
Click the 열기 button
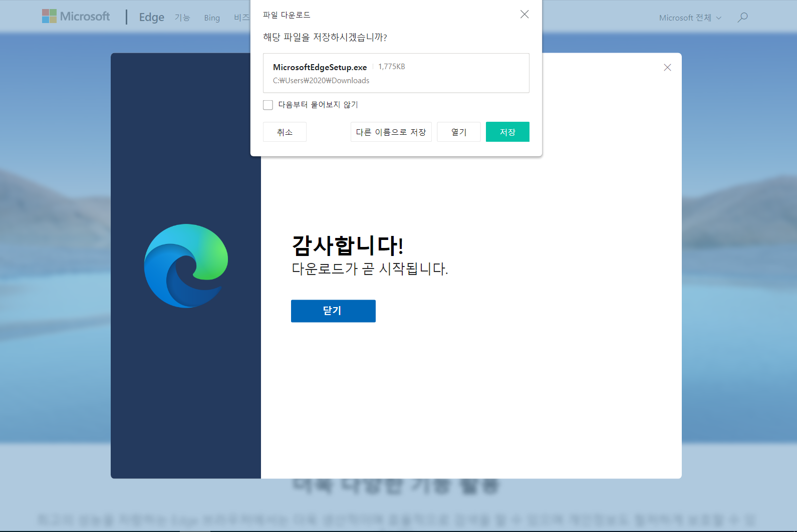[x=459, y=132]
